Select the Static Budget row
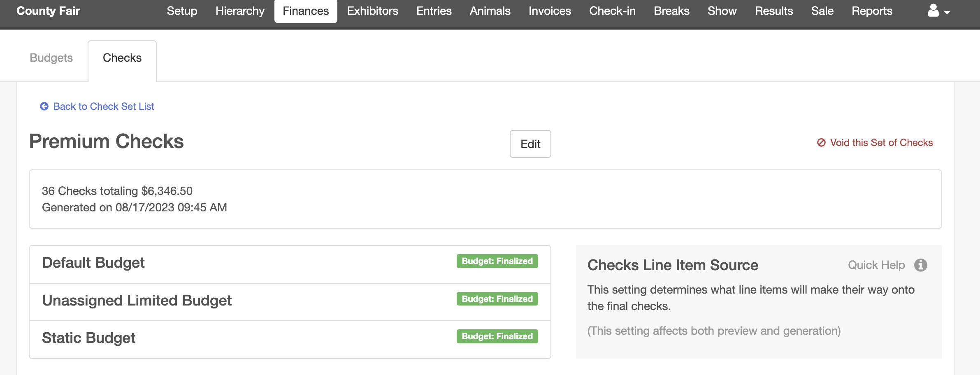 (290, 339)
